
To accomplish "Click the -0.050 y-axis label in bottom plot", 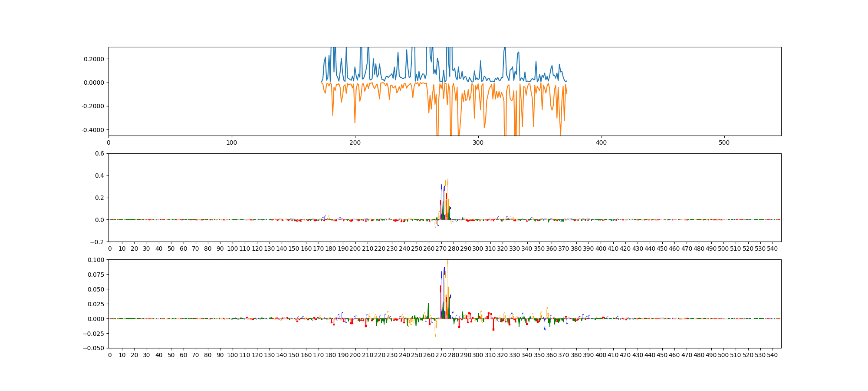I will (x=95, y=348).
